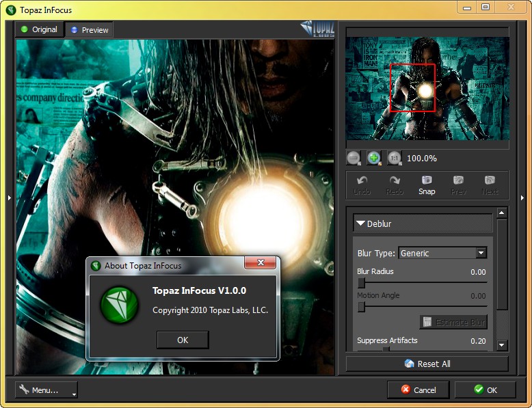
Task: Take a snapshot with the Snap button
Action: pyautogui.click(x=427, y=185)
